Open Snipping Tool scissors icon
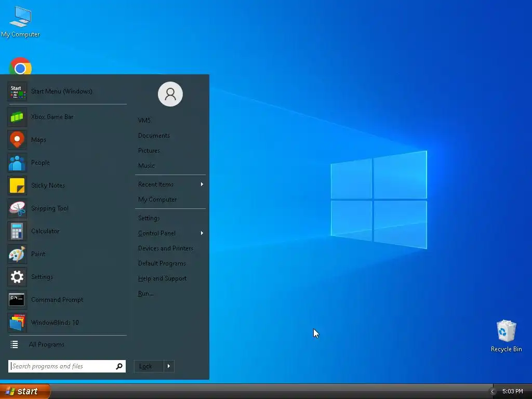 coord(17,208)
